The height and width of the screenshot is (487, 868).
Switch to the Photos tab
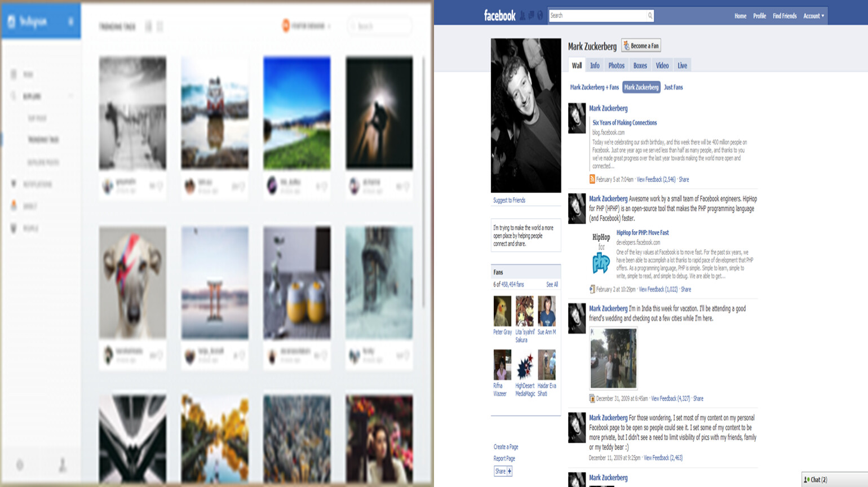click(x=616, y=65)
